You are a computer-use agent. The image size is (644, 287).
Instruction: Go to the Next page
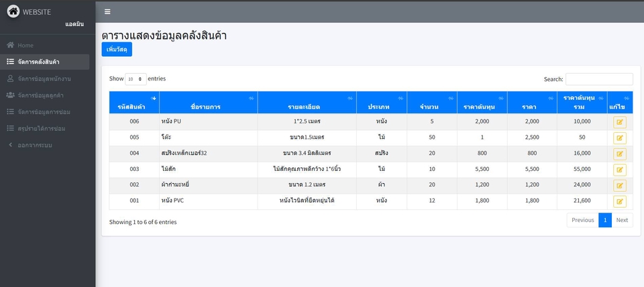click(622, 220)
